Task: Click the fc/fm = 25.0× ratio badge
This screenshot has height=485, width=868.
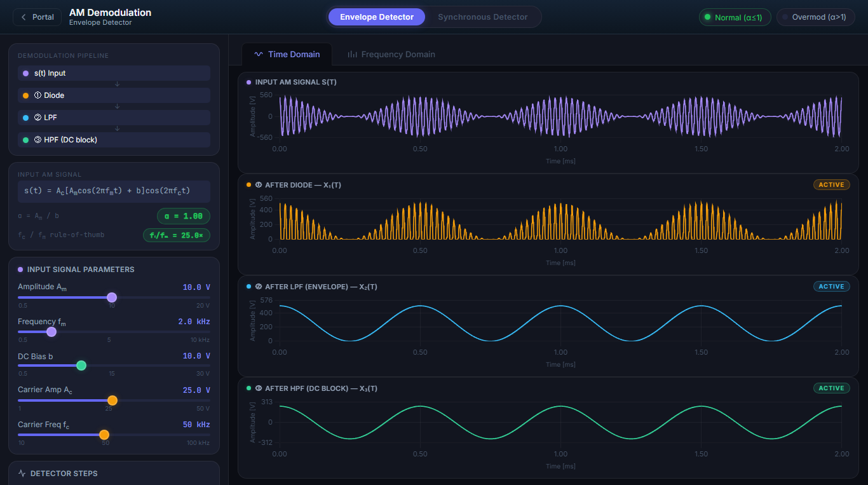Action: [x=177, y=235]
